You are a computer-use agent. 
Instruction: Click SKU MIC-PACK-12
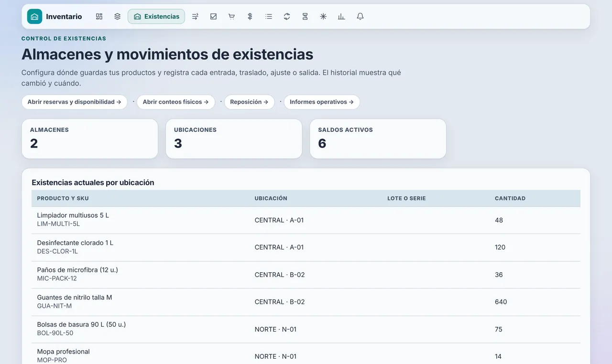coord(57,278)
